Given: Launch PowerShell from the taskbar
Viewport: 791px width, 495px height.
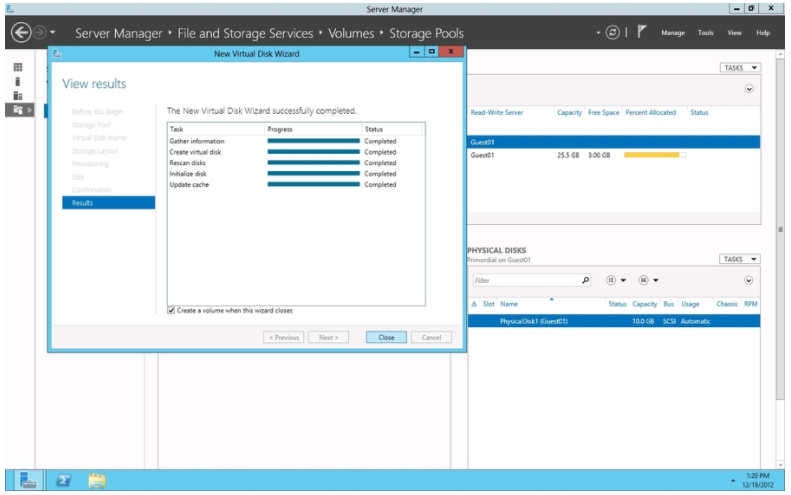Looking at the screenshot, I should click(x=63, y=480).
